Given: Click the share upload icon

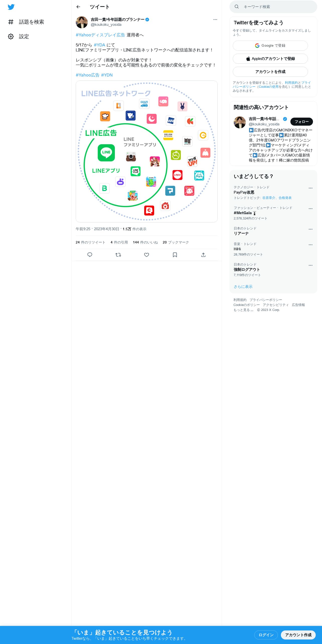Looking at the screenshot, I should click(203, 255).
